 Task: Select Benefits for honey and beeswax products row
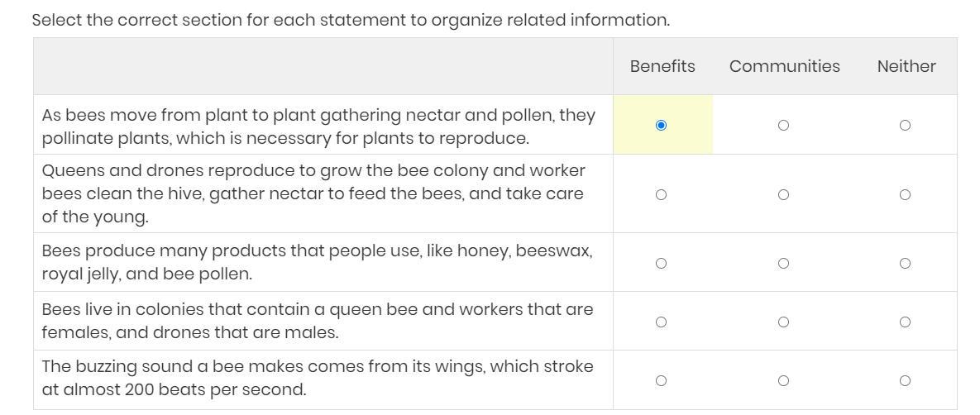661,263
